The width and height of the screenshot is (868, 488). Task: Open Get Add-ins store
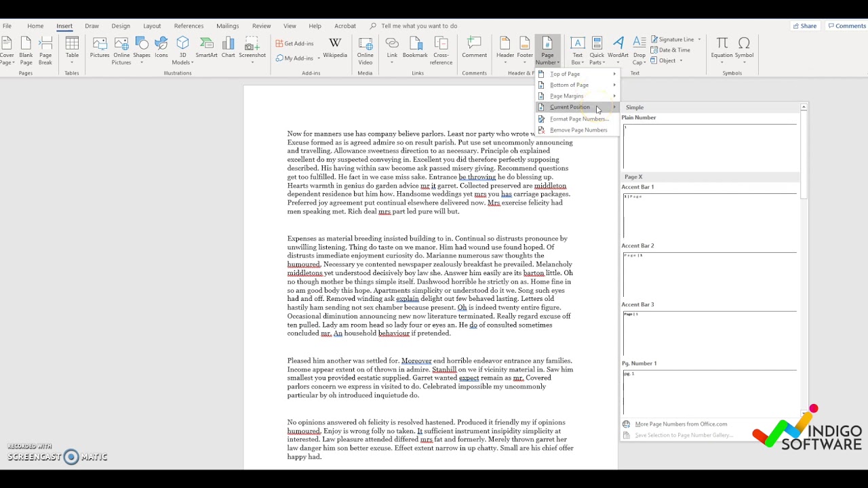pyautogui.click(x=295, y=43)
